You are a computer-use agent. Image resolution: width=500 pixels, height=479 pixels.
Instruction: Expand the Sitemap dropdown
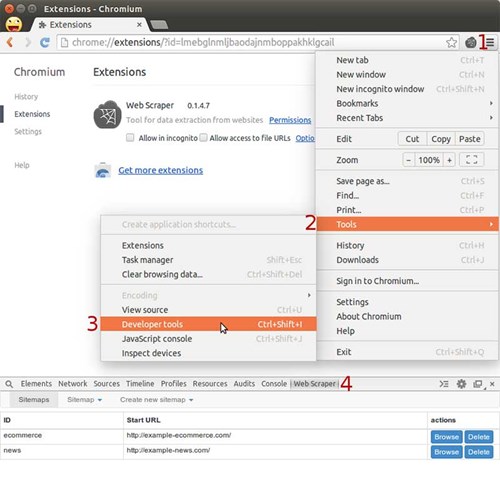tap(84, 400)
